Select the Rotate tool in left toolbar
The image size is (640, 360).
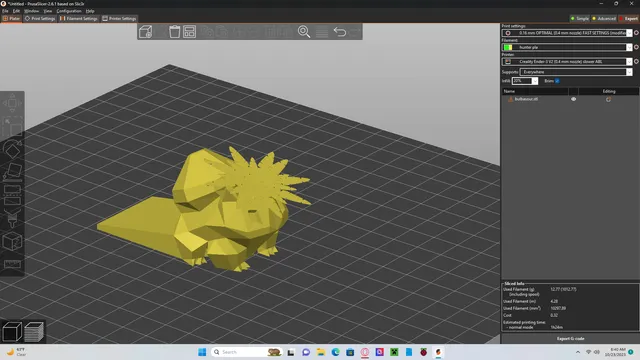coord(12,150)
